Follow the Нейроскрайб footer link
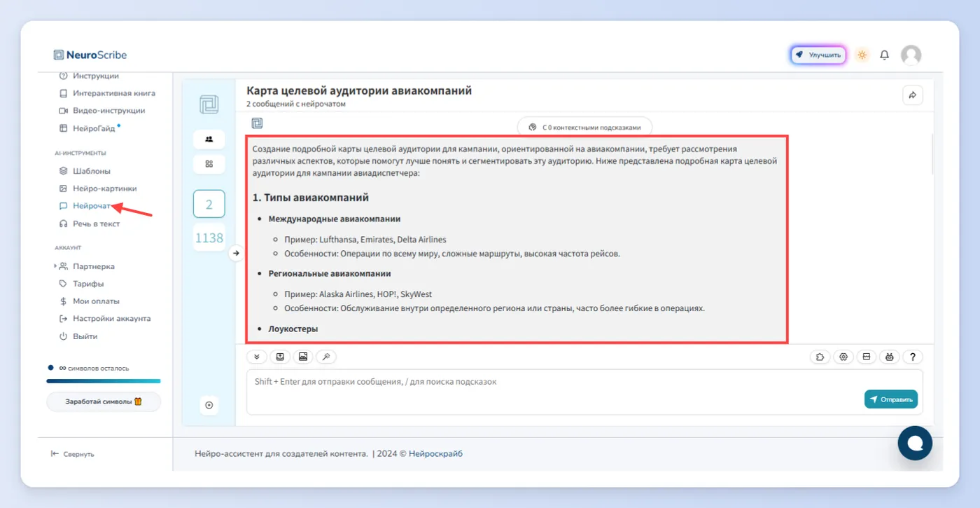The height and width of the screenshot is (508, 980). click(x=435, y=454)
